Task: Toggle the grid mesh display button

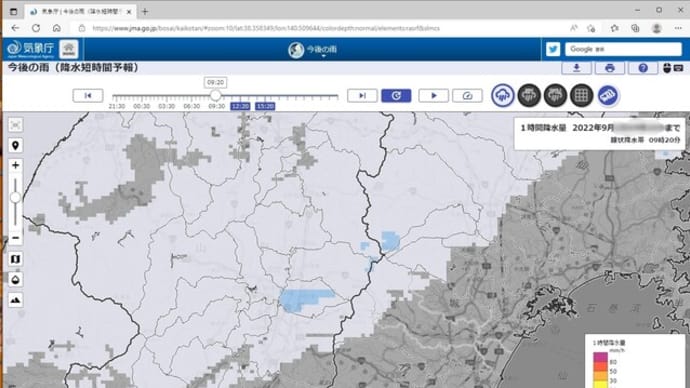Action: pos(581,95)
